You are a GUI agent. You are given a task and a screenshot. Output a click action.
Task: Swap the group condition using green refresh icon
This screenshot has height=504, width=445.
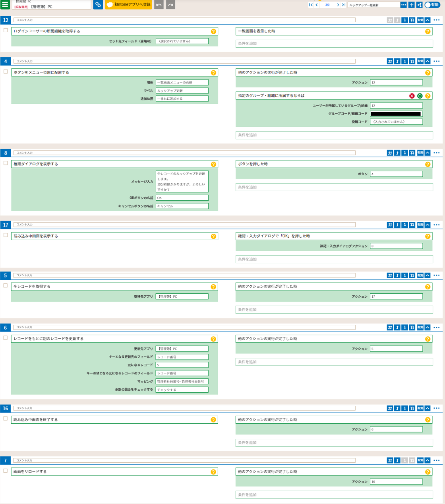click(420, 96)
